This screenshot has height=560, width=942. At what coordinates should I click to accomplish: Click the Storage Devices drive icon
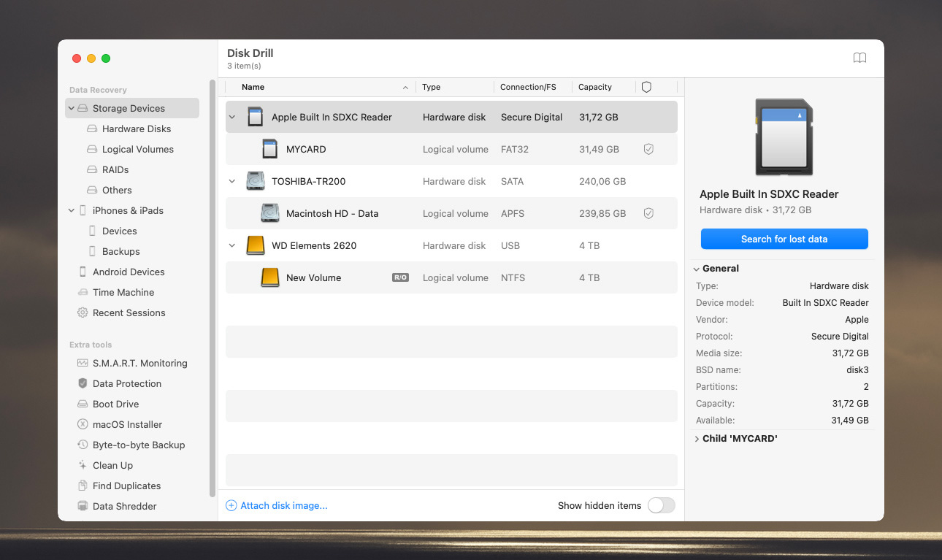pyautogui.click(x=83, y=108)
